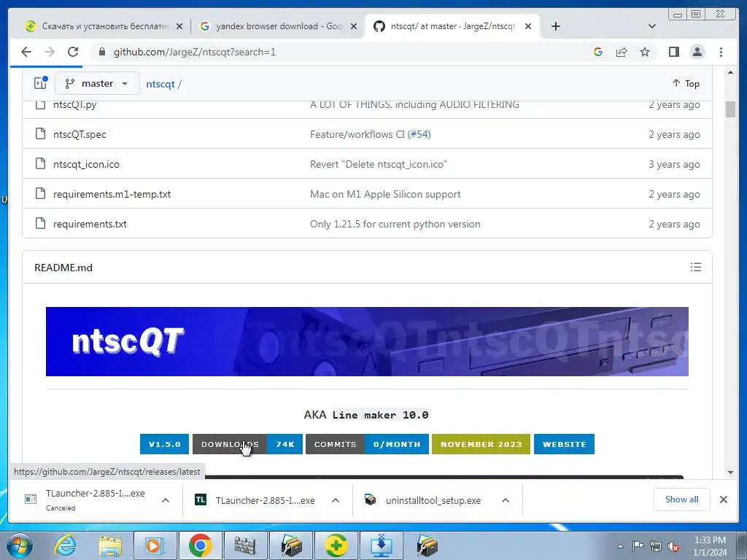747x560 pixels.
Task: Open the ntscQT.spec file
Action: [80, 134]
